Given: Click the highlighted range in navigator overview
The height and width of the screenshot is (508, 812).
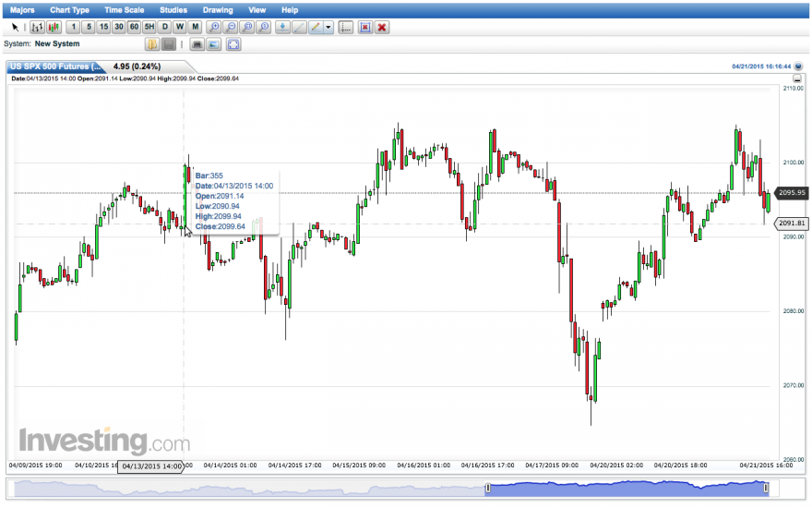Looking at the screenshot, I should [x=627, y=488].
